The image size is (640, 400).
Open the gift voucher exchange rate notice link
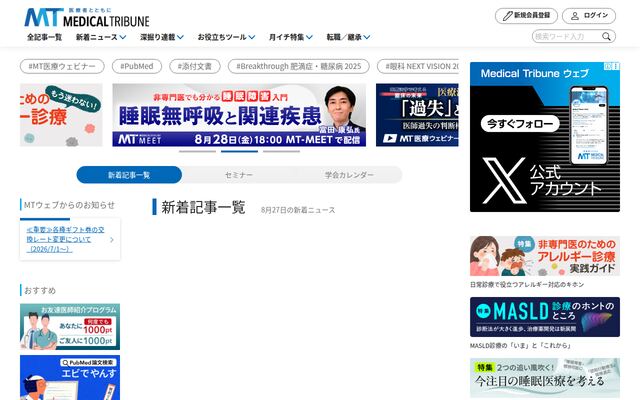tap(65, 240)
